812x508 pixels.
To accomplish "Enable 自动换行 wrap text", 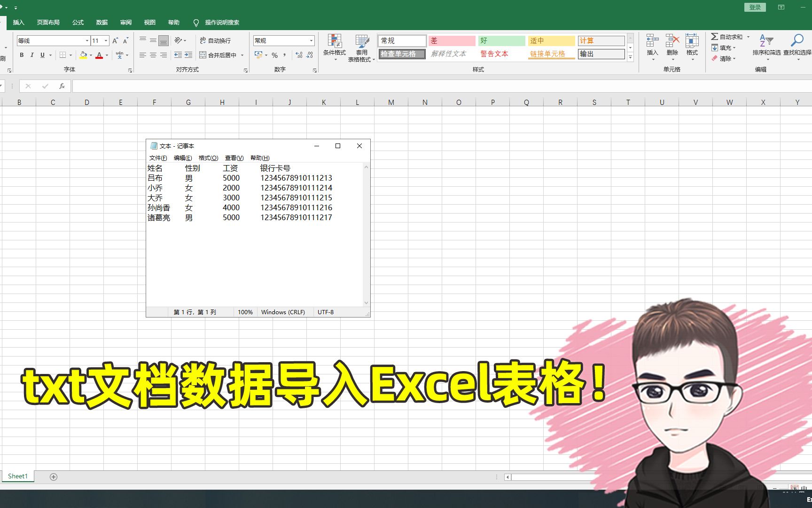I will tap(215, 40).
